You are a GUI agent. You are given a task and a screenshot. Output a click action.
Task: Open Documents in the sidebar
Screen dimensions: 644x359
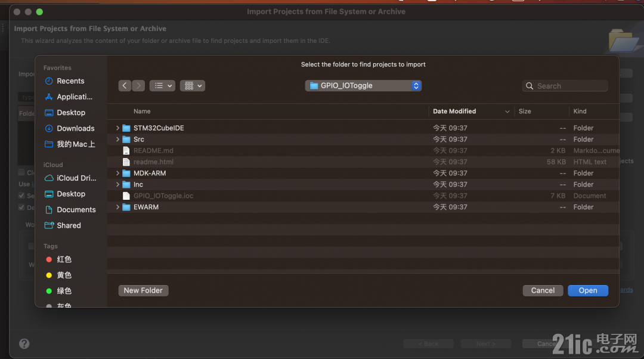click(76, 209)
